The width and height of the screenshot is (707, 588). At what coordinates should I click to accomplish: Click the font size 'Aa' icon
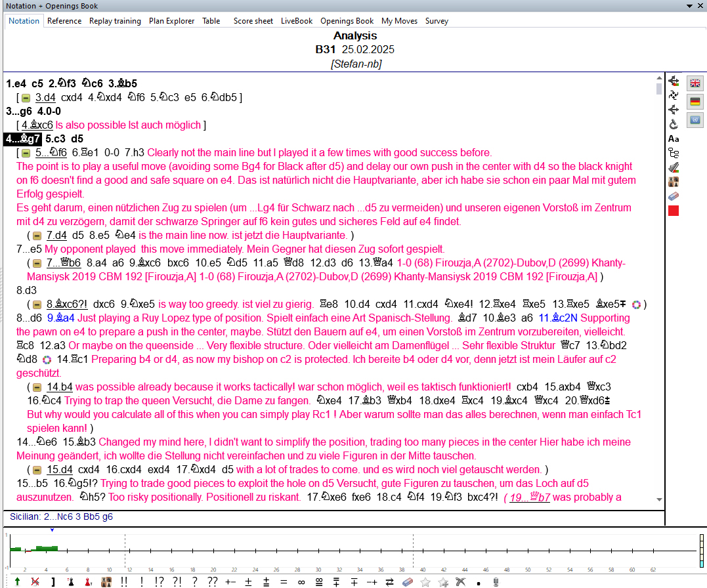tap(674, 138)
